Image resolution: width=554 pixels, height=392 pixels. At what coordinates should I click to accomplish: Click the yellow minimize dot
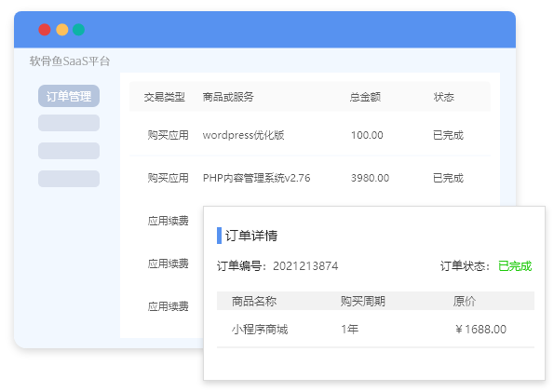[62, 30]
